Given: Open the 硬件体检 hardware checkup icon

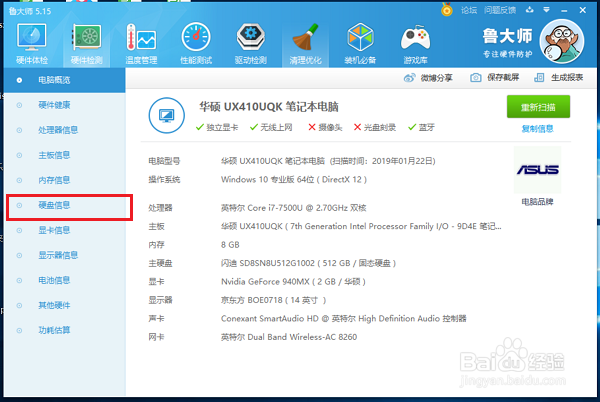Looking at the screenshot, I should (x=32, y=43).
